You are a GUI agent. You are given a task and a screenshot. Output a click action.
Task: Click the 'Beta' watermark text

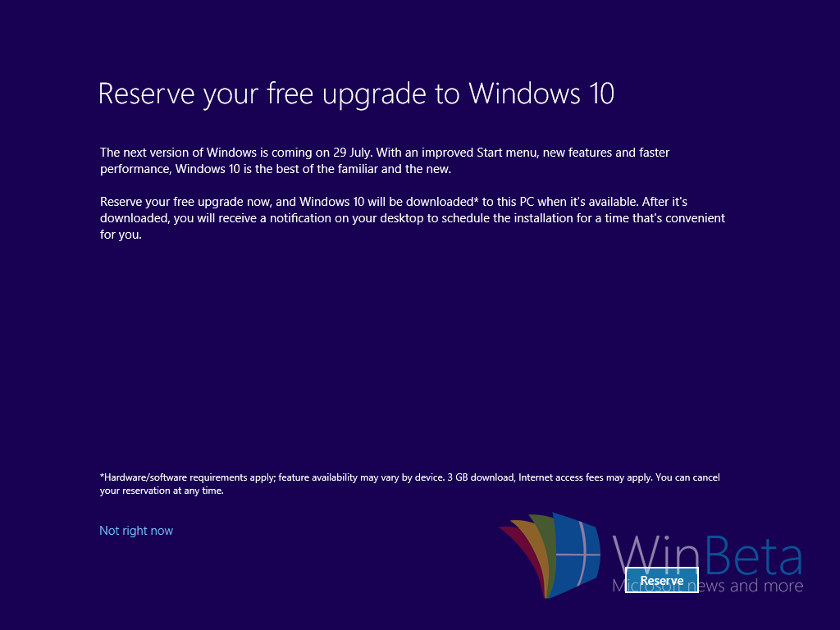755,557
